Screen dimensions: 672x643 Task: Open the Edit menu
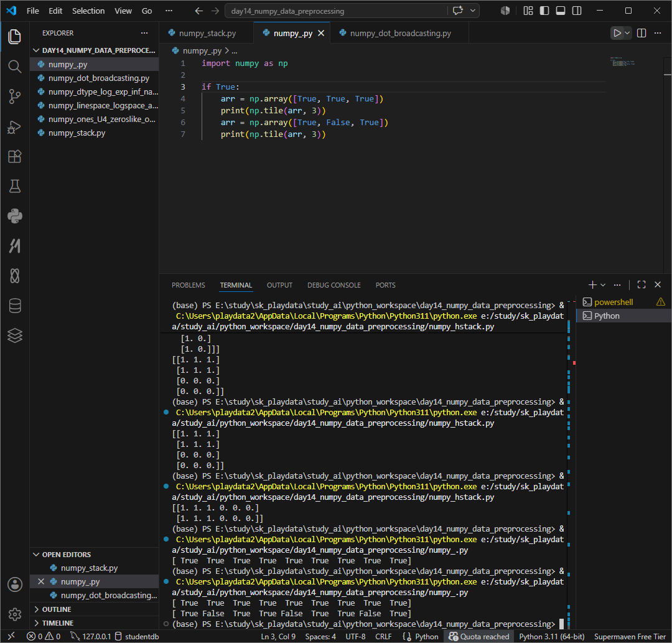tap(55, 11)
